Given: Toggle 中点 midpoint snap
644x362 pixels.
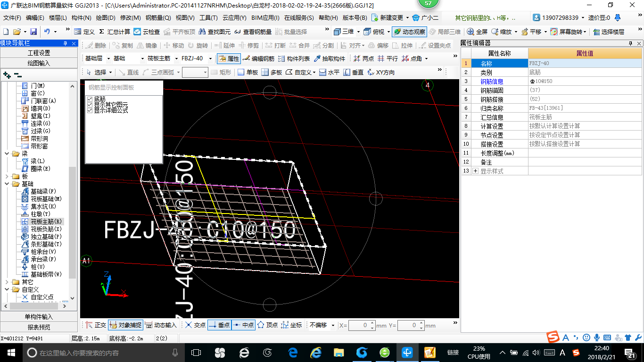Looking at the screenshot, I should click(243, 325).
